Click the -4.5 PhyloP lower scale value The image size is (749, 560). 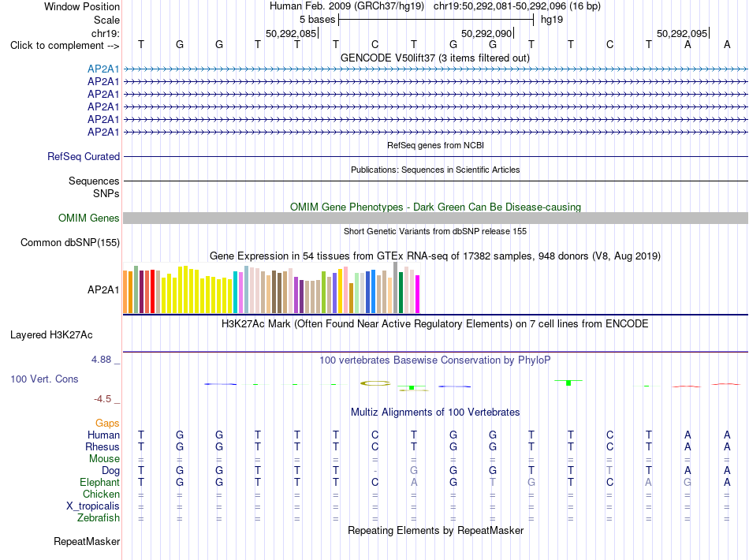pos(102,399)
